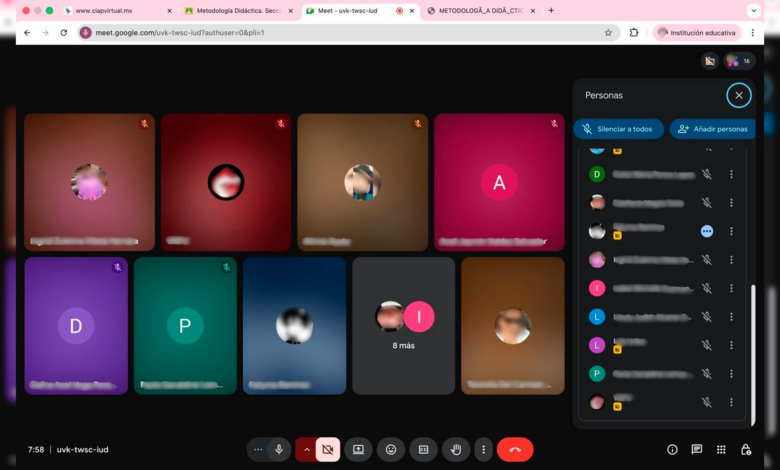Toggle the captions button
The width and height of the screenshot is (780, 470).
pyautogui.click(x=423, y=450)
